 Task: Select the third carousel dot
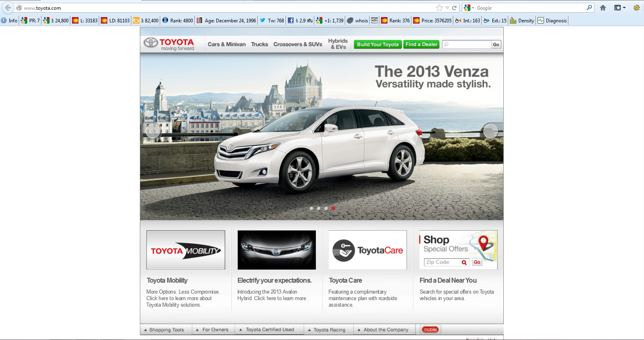tap(326, 208)
